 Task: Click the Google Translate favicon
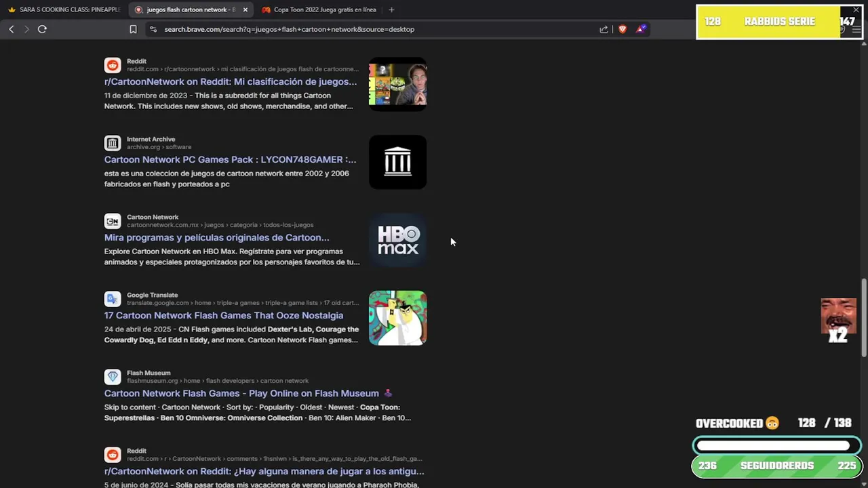tap(113, 299)
